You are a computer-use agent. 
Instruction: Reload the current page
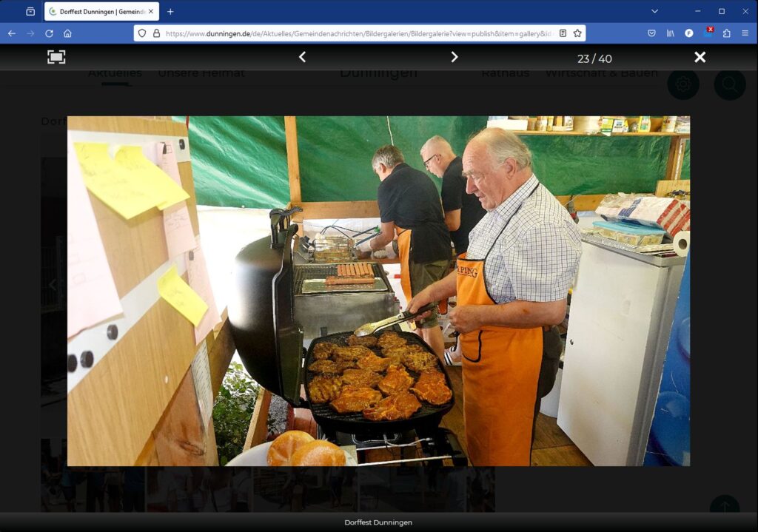click(49, 33)
